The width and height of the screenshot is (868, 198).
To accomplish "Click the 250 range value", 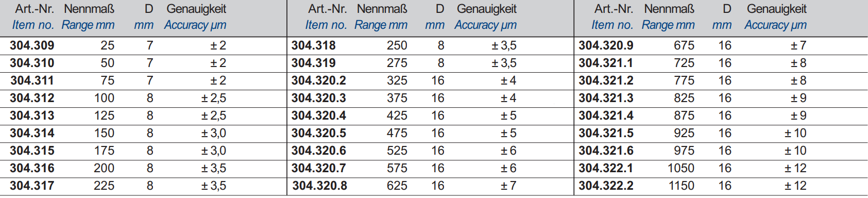I will (x=397, y=45).
